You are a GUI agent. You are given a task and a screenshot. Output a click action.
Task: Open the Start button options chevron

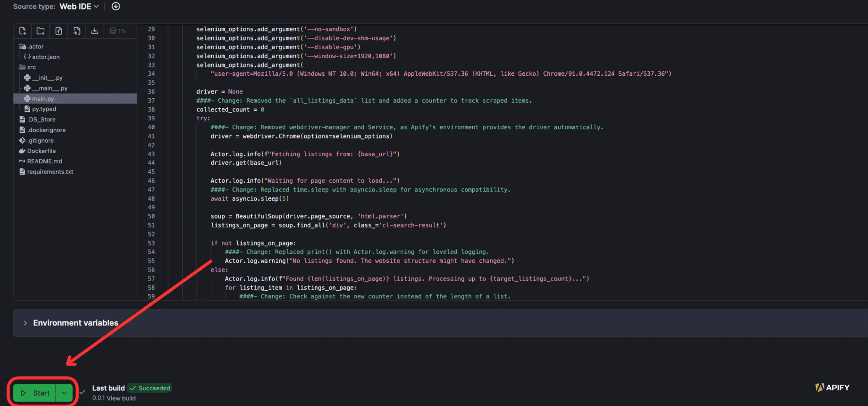pos(64,393)
